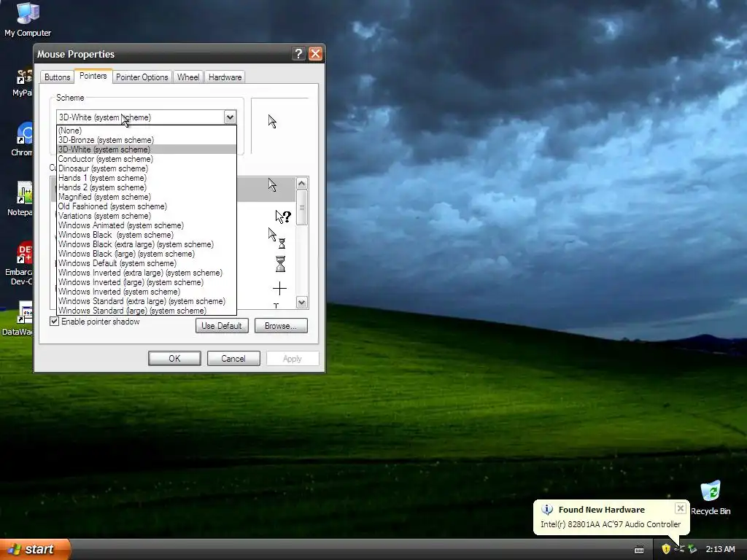
Task: Click the Embarcadero Dev-C++ desktop icon
Action: tap(24, 253)
